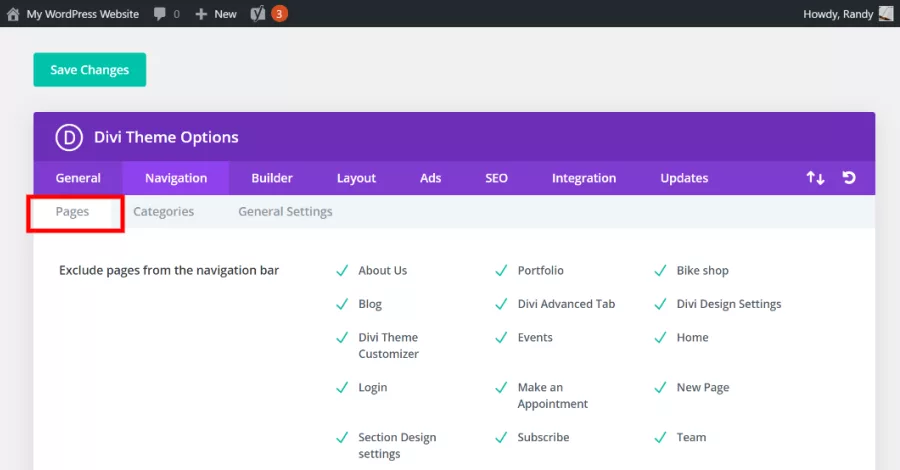This screenshot has height=470, width=900.
Task: Click Exclude pages from the navigation bar label
Action: (169, 270)
